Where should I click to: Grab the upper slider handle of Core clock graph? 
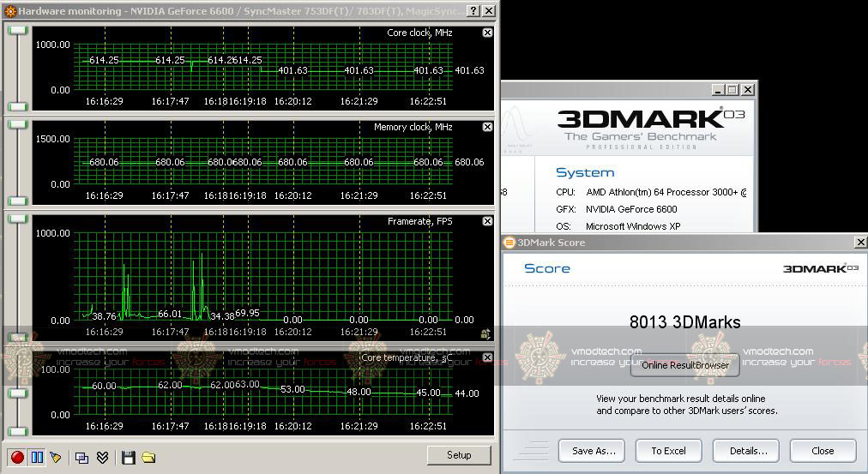pos(18,30)
